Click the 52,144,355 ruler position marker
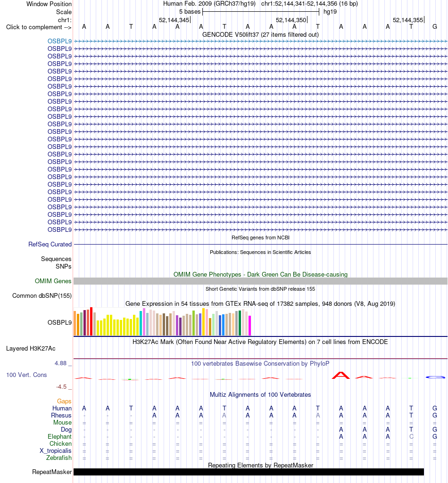 click(408, 20)
